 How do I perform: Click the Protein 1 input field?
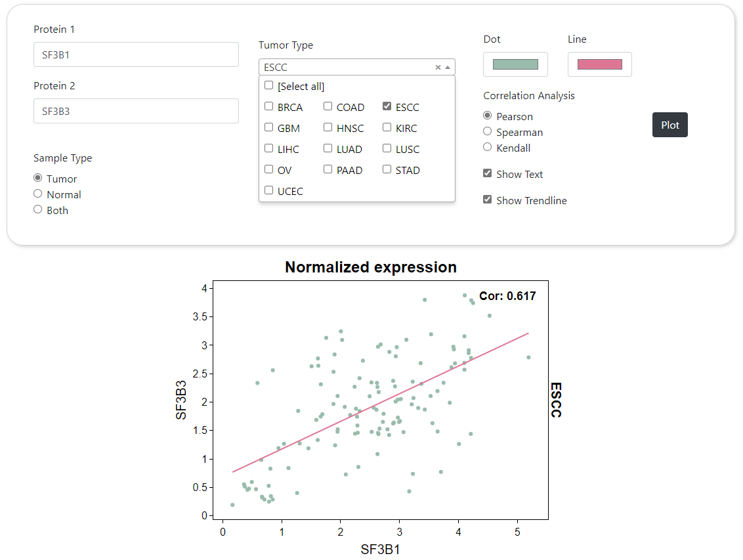(136, 55)
